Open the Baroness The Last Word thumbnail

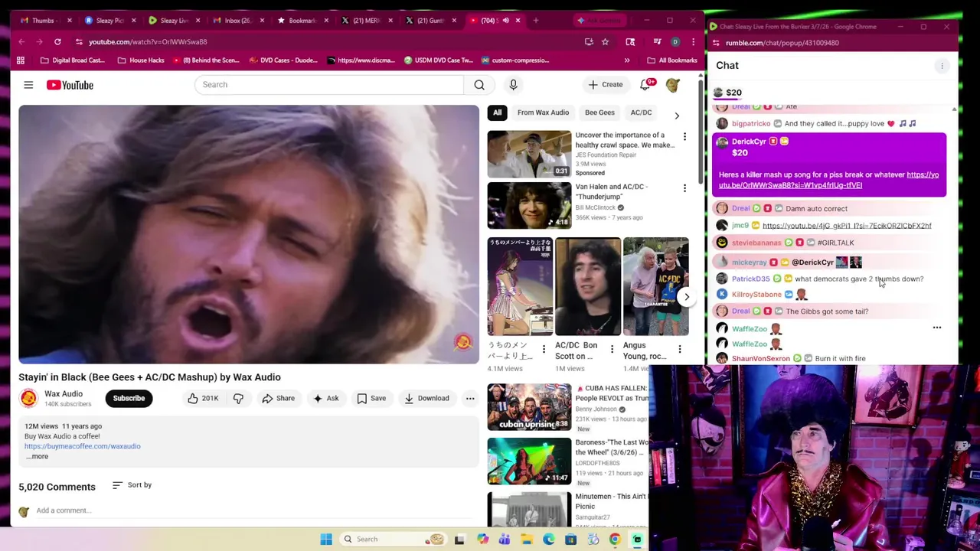coord(529,461)
